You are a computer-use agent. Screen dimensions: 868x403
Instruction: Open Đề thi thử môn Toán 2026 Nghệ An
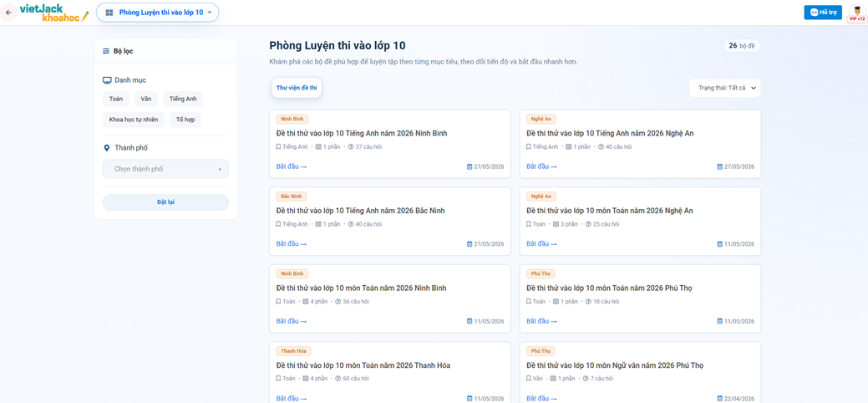coord(610,211)
